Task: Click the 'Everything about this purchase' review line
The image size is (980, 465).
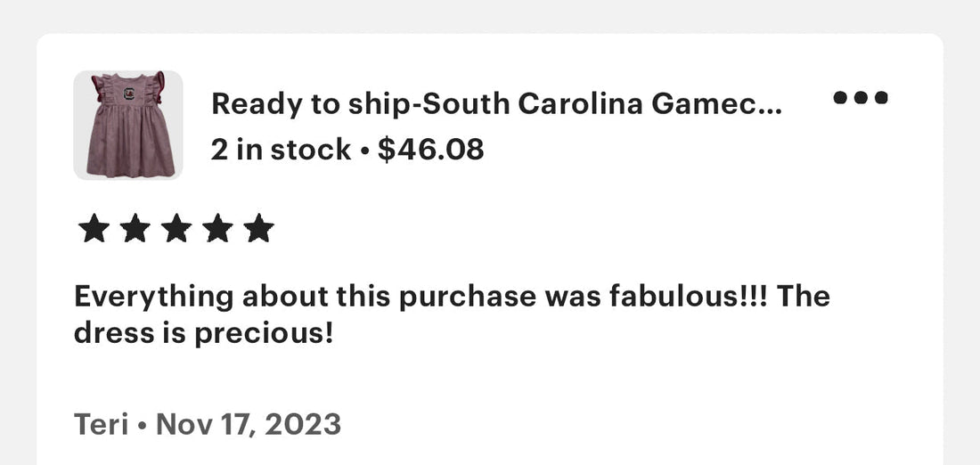Action: (x=452, y=297)
